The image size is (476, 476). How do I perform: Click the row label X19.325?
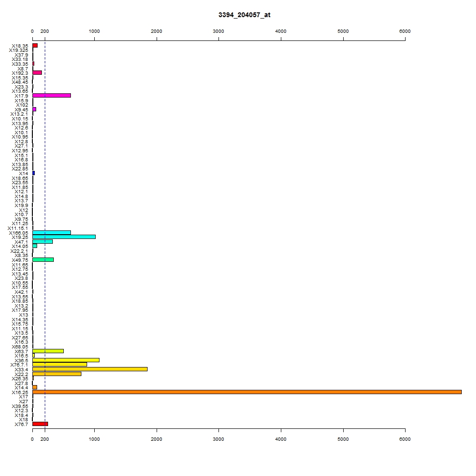click(x=19, y=50)
